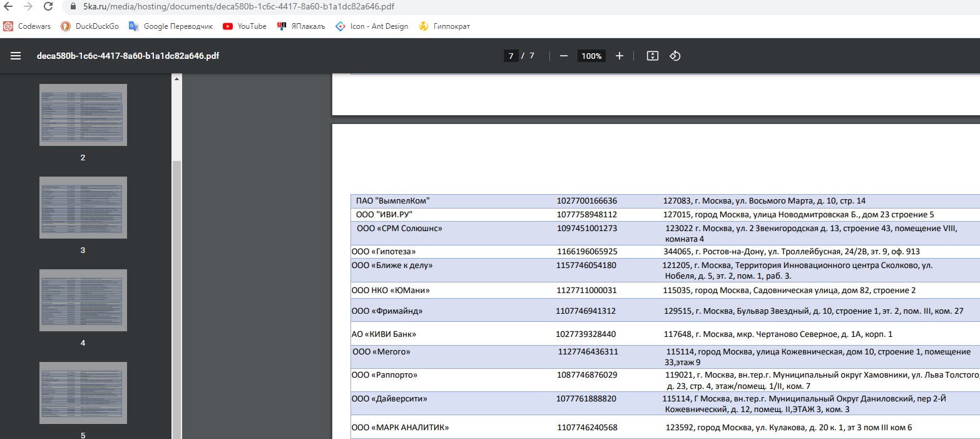Open the Icon - Ant Design bookmark
Viewport: 980px width, 439px height.
(x=372, y=26)
